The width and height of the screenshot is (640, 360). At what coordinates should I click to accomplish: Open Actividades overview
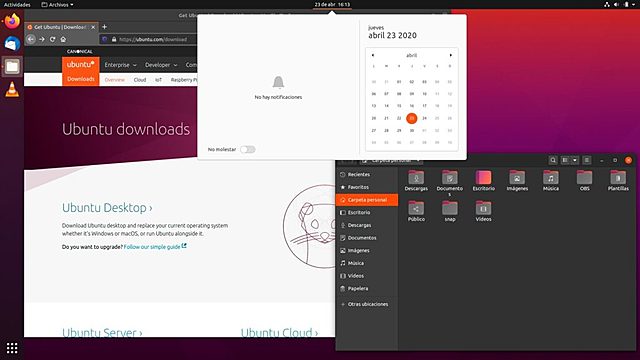click(x=17, y=4)
